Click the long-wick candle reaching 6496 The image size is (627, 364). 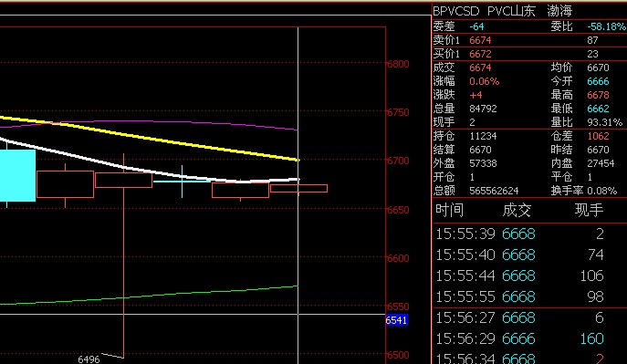point(123,255)
